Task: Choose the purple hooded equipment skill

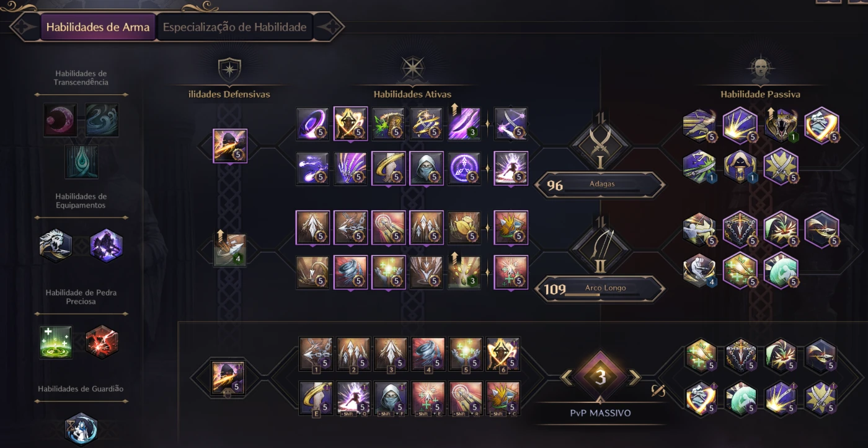Action: (x=107, y=245)
